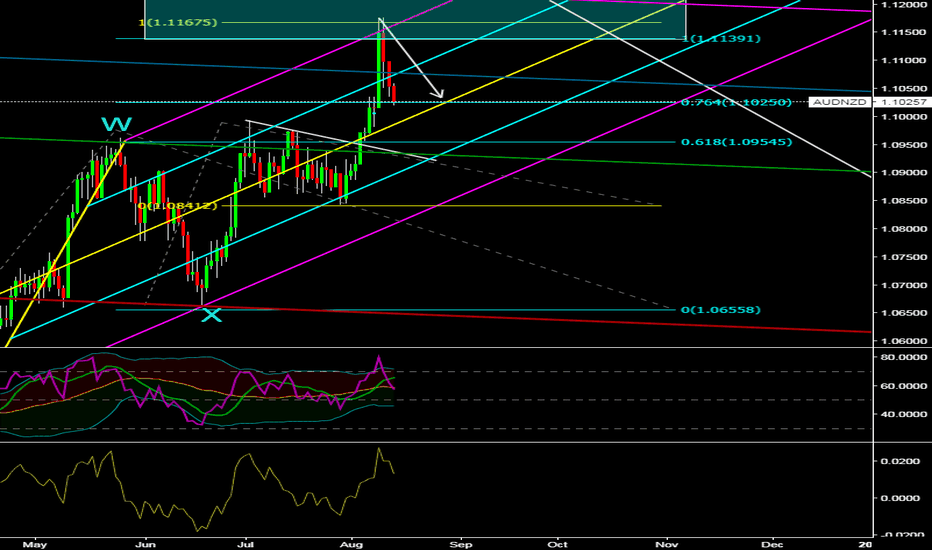Click the Jun date on time axis
The height and width of the screenshot is (550, 932).
145,544
